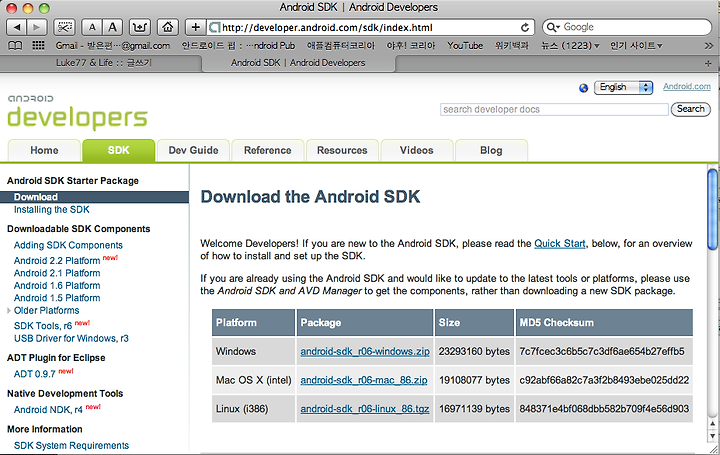Click the globe language icon
720x455 pixels.
click(x=583, y=88)
